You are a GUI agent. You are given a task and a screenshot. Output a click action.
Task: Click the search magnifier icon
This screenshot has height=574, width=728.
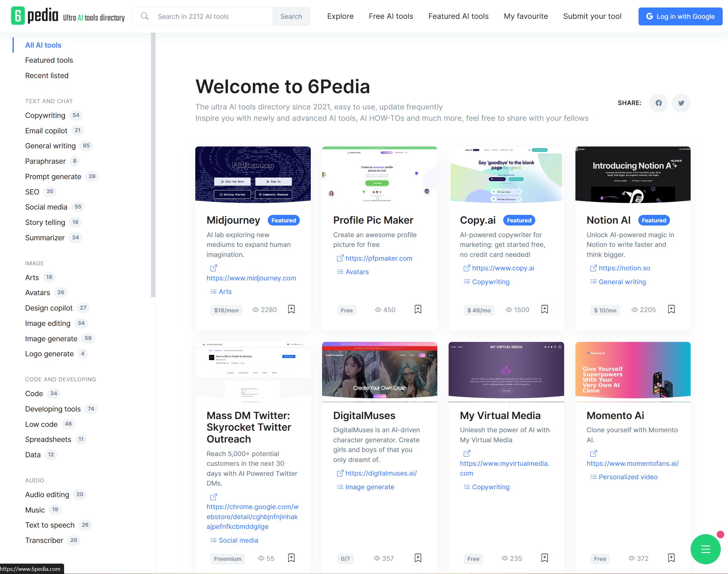click(145, 16)
